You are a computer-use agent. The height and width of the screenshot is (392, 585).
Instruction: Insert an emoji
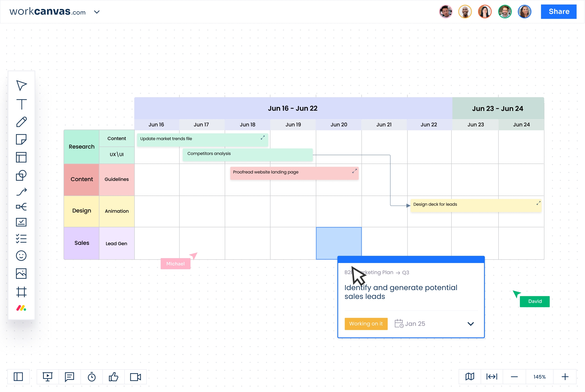pos(21,256)
